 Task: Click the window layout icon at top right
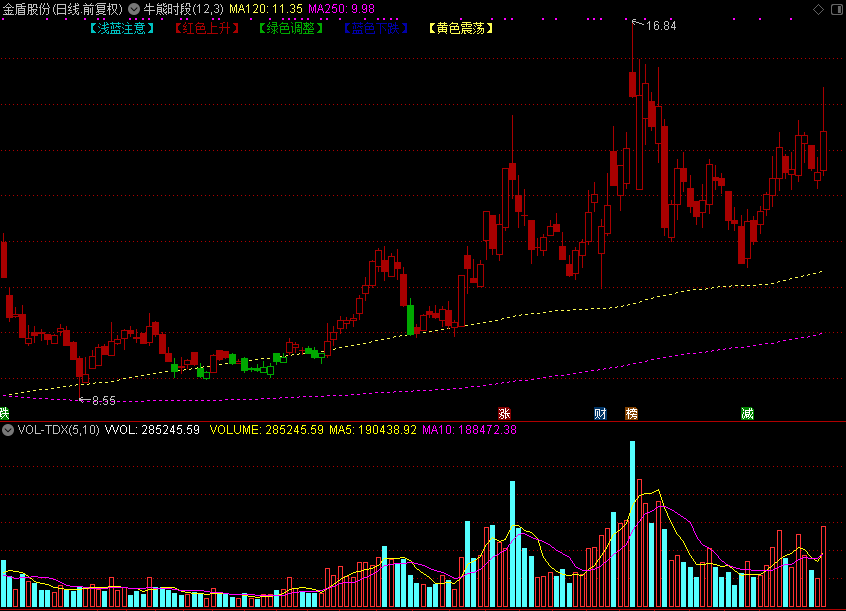[x=837, y=9]
